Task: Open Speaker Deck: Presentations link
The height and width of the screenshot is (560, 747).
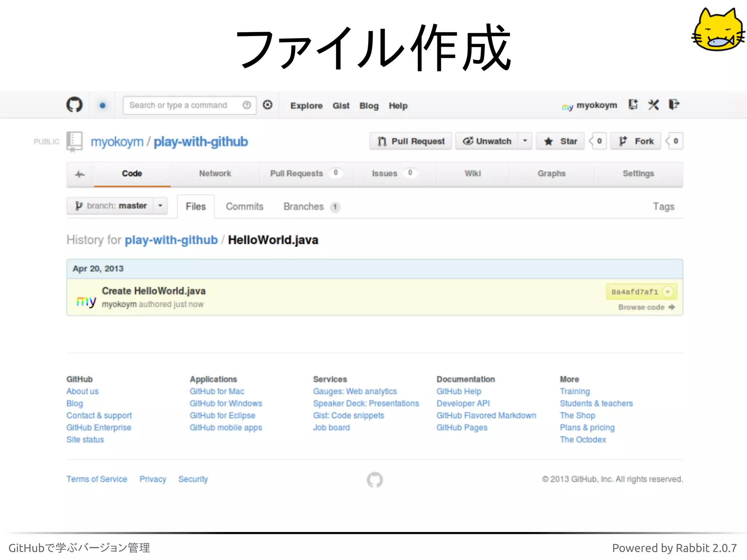Action: [x=366, y=404]
